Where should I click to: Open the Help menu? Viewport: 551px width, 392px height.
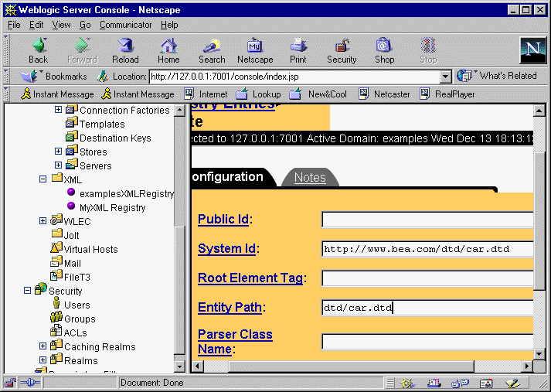(169, 25)
